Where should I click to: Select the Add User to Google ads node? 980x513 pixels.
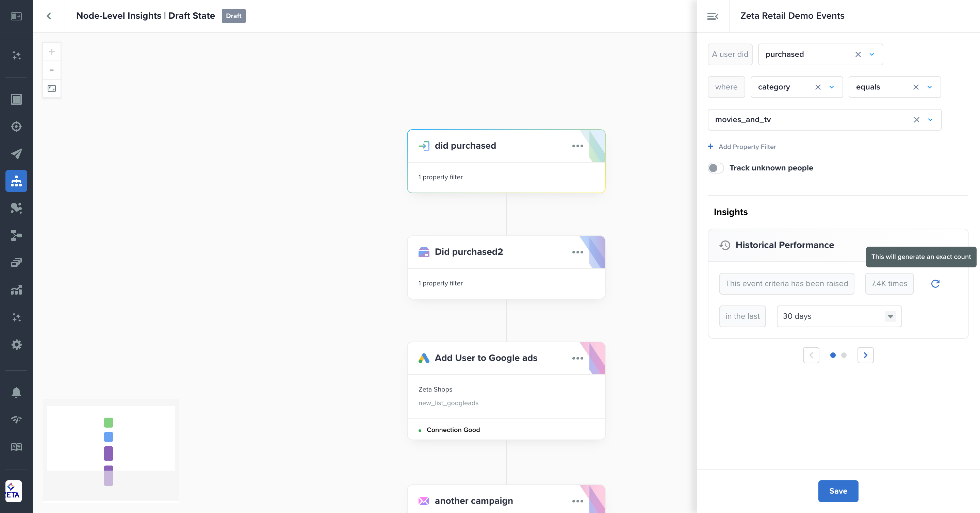486,358
